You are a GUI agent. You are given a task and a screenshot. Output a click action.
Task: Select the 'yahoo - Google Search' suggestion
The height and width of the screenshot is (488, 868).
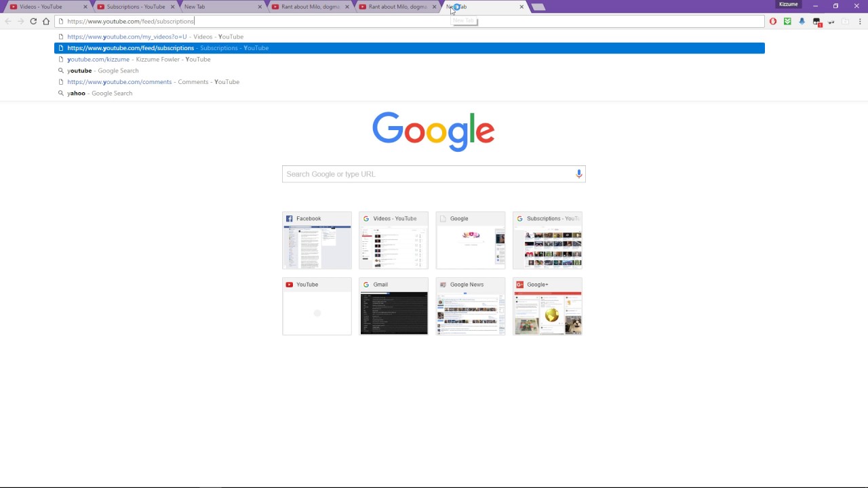(410, 93)
